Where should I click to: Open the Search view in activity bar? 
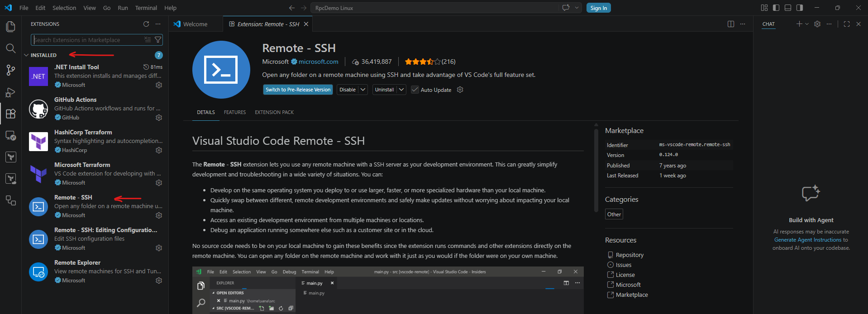[x=10, y=48]
